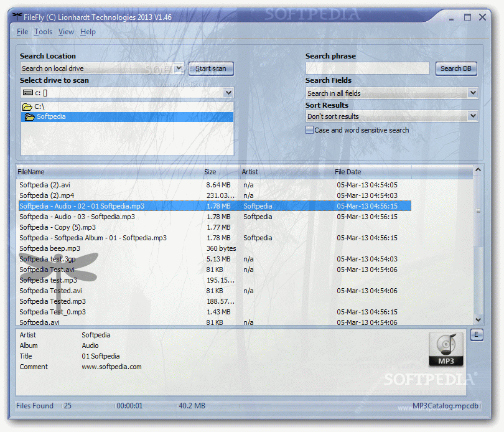This screenshot has width=504, height=432.
Task: Select Softpedia Test.avi row
Action: point(215,270)
